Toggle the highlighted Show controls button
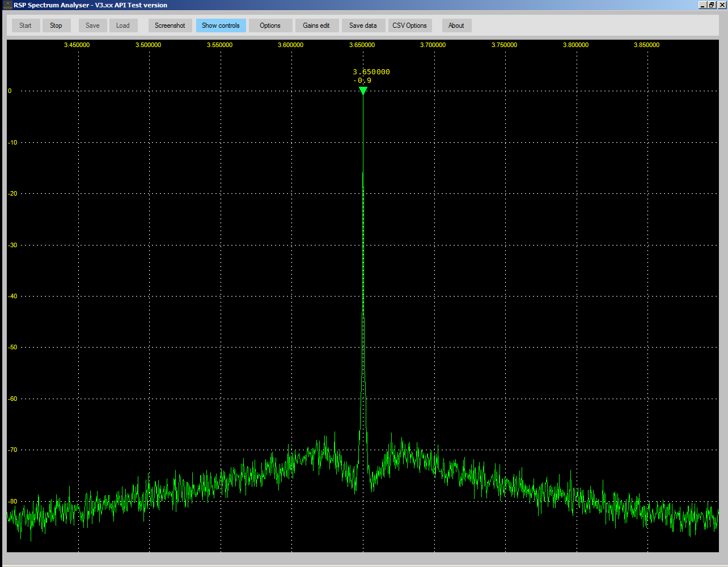The height and width of the screenshot is (567, 728). pos(221,26)
